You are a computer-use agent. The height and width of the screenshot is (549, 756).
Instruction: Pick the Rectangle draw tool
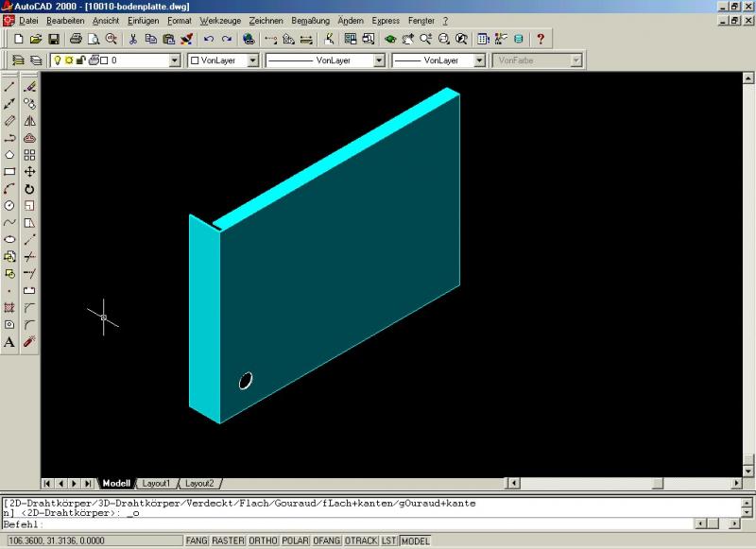[9, 172]
